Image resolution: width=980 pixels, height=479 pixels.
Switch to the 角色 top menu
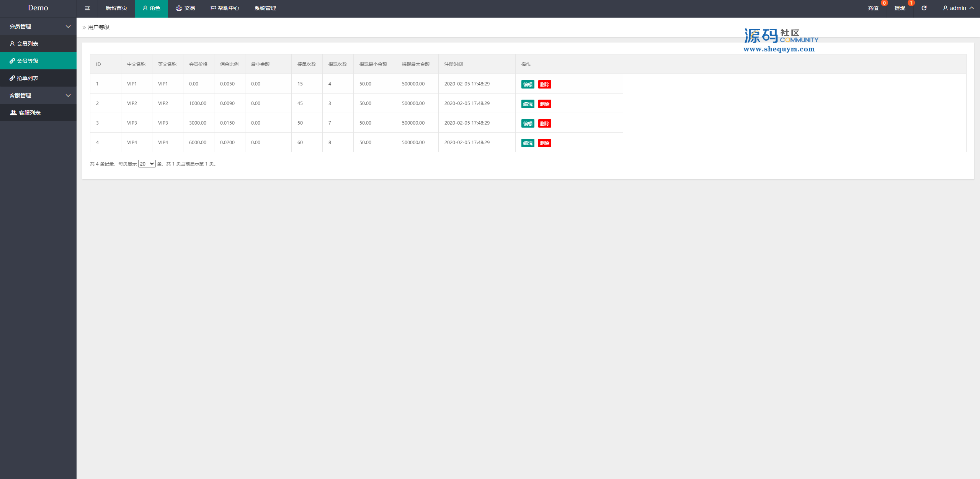151,8
